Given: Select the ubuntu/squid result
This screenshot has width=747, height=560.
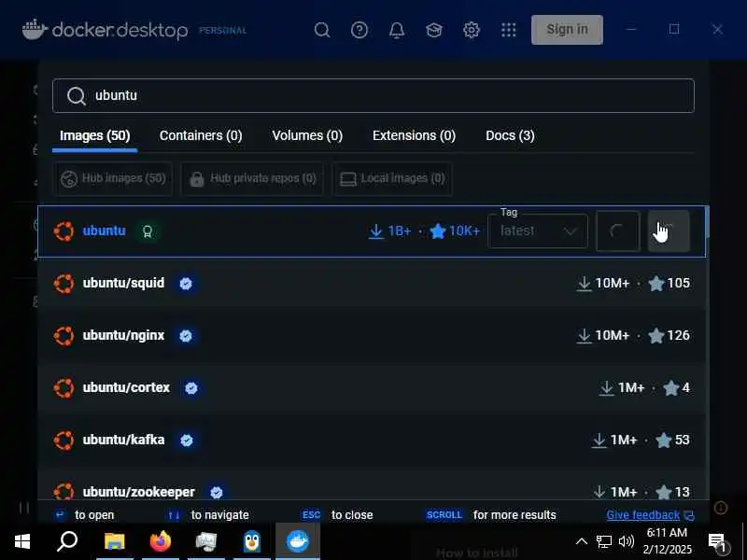Looking at the screenshot, I should (372, 284).
